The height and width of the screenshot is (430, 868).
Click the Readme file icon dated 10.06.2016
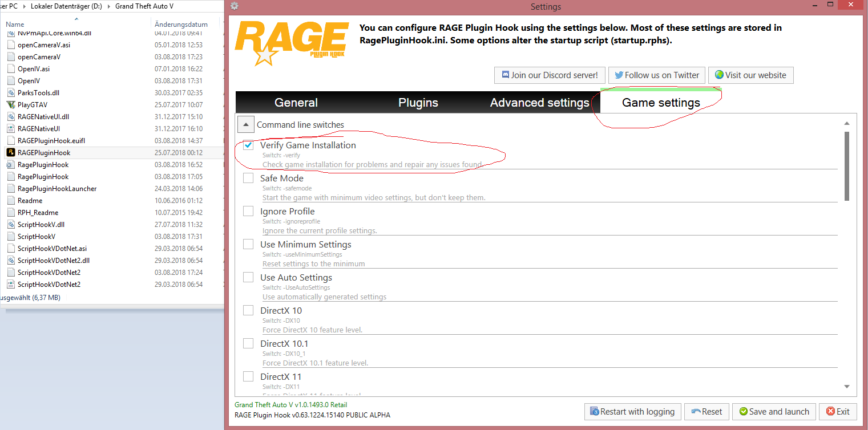coord(10,200)
